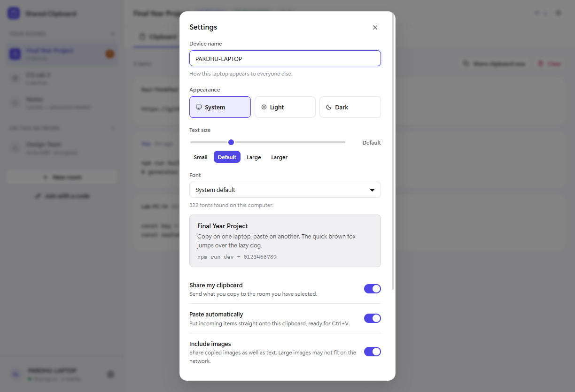This screenshot has width=575, height=392.
Task: Select the System appearance option
Action: point(220,107)
